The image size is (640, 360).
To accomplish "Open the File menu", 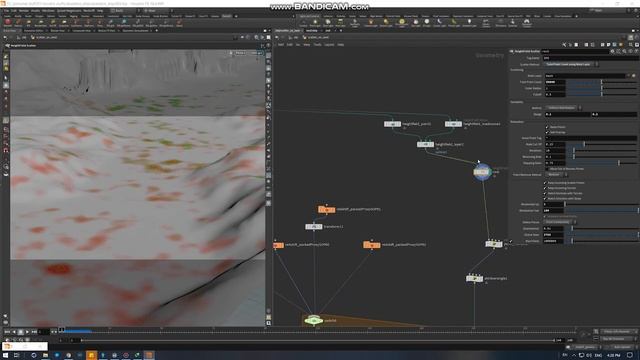I will click(7, 10).
